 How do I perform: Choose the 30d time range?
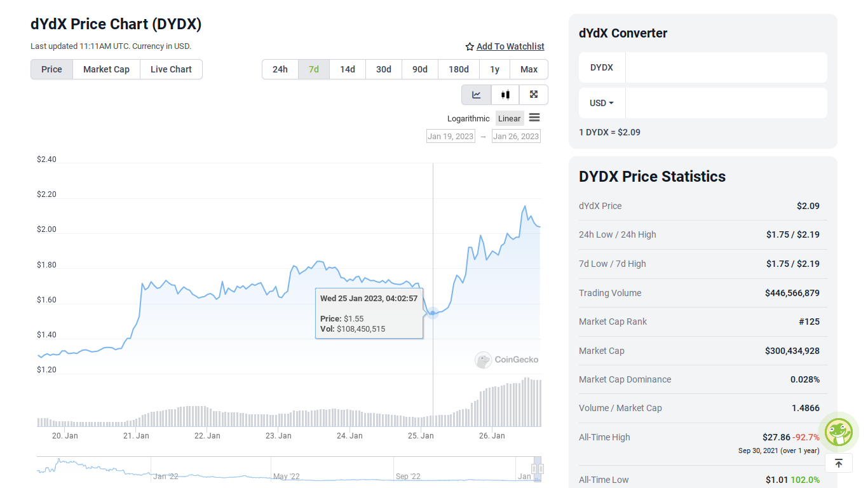click(x=384, y=69)
